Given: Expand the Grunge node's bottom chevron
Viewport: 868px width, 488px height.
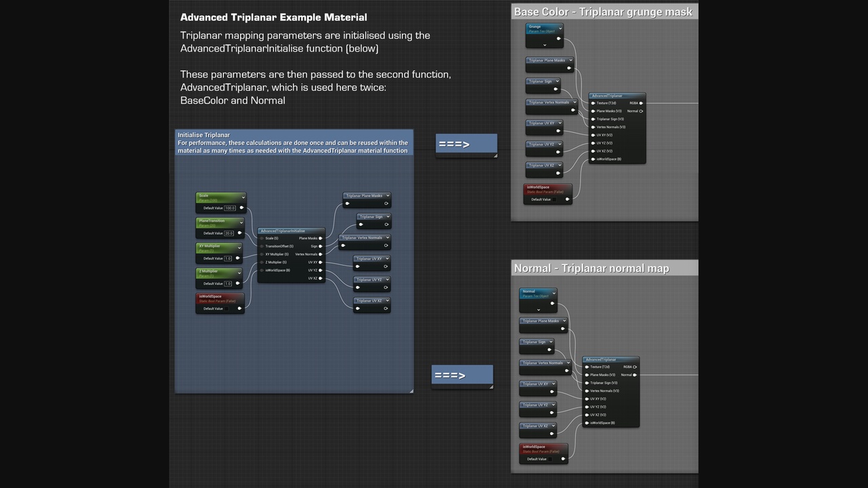Looking at the screenshot, I should [x=545, y=45].
